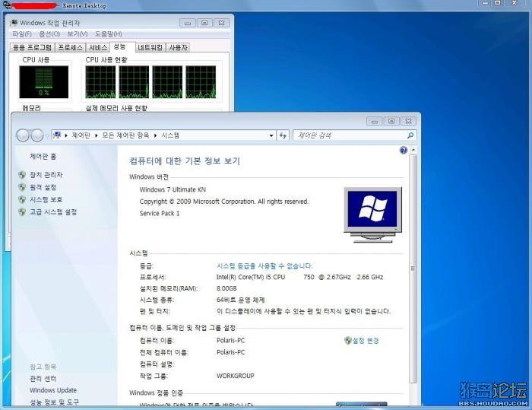Open 성능 정보 및 도구 link

tap(54, 402)
